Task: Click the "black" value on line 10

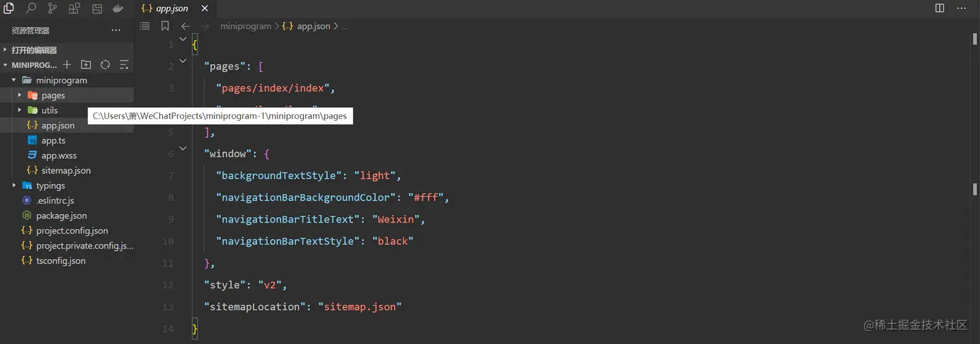Action: point(392,241)
